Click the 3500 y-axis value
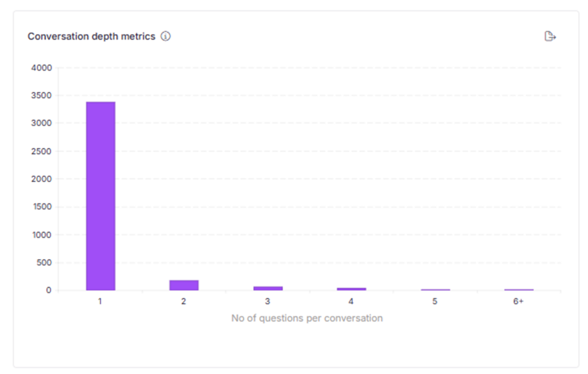The width and height of the screenshot is (588, 374). pos(42,96)
